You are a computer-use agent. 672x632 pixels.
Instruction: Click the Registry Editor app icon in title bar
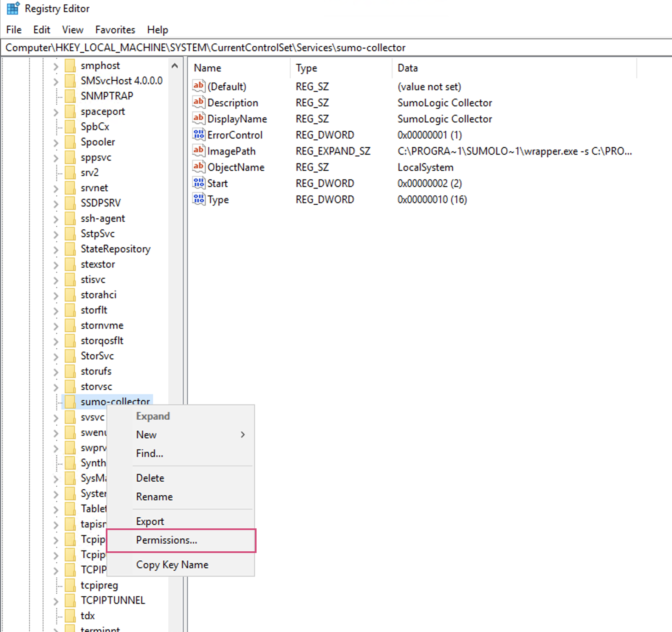pos(13,8)
